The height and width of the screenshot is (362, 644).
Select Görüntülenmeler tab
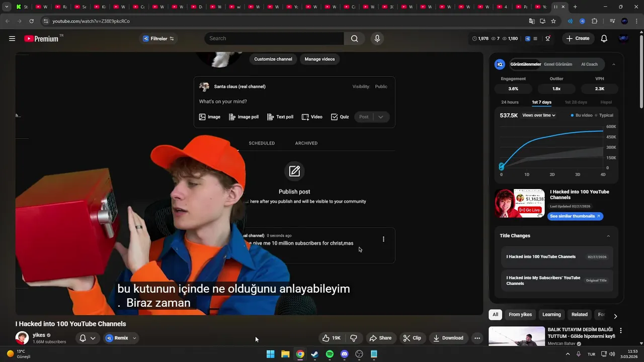tap(525, 64)
